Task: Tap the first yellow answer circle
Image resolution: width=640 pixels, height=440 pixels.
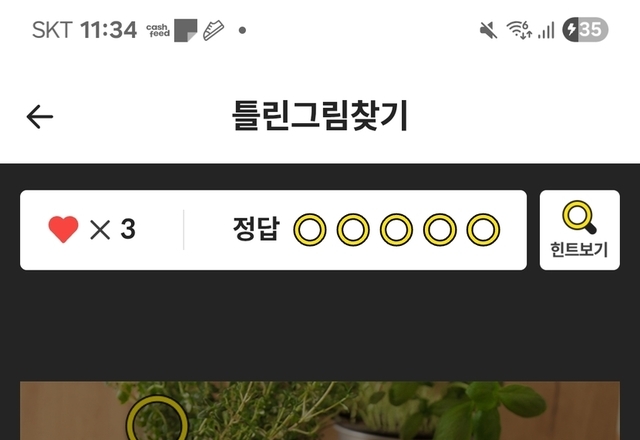Action: click(x=310, y=230)
